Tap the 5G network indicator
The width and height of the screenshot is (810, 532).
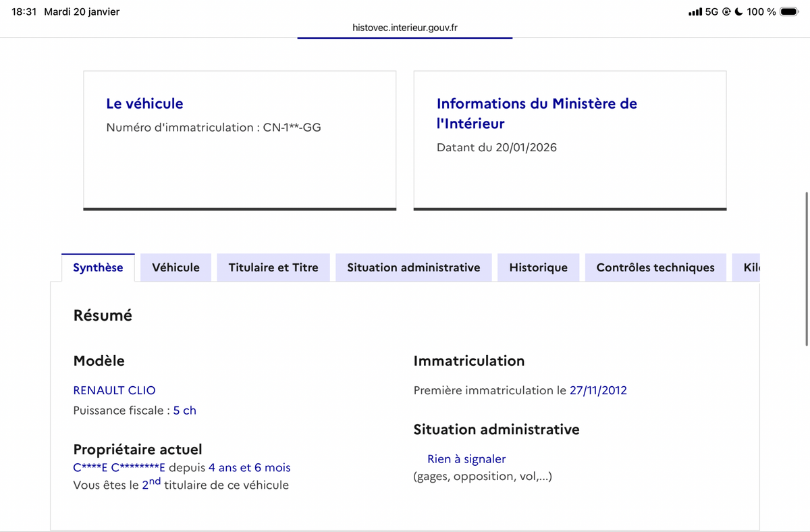click(713, 11)
